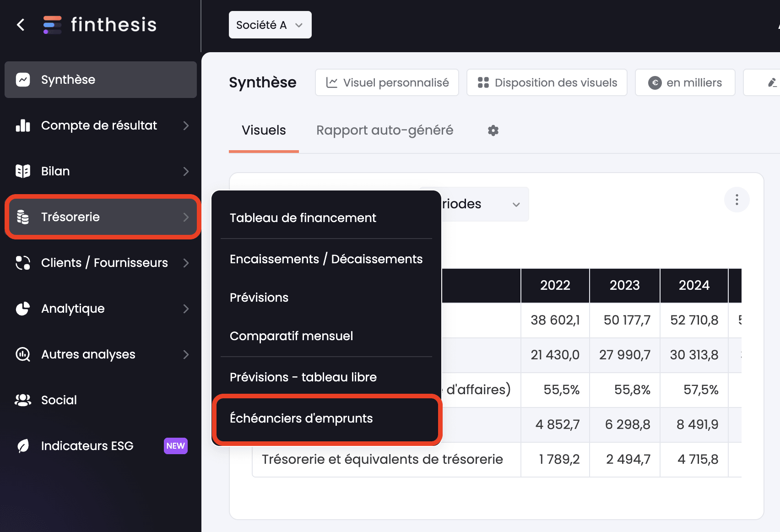Click the 4 852,7 table cell
Screen dimensions: 780x532
click(555, 424)
